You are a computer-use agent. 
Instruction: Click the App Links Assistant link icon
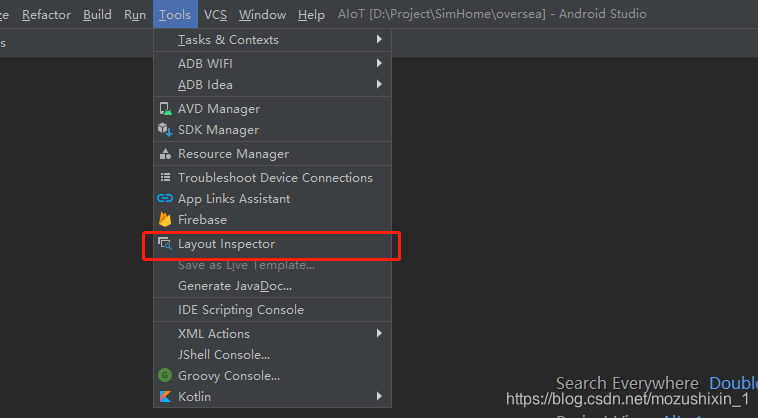click(165, 198)
